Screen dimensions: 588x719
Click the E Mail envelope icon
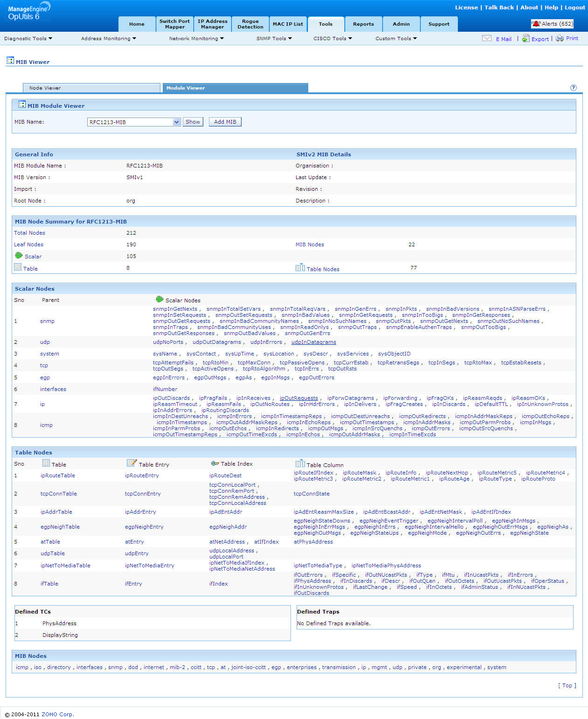[486, 38]
